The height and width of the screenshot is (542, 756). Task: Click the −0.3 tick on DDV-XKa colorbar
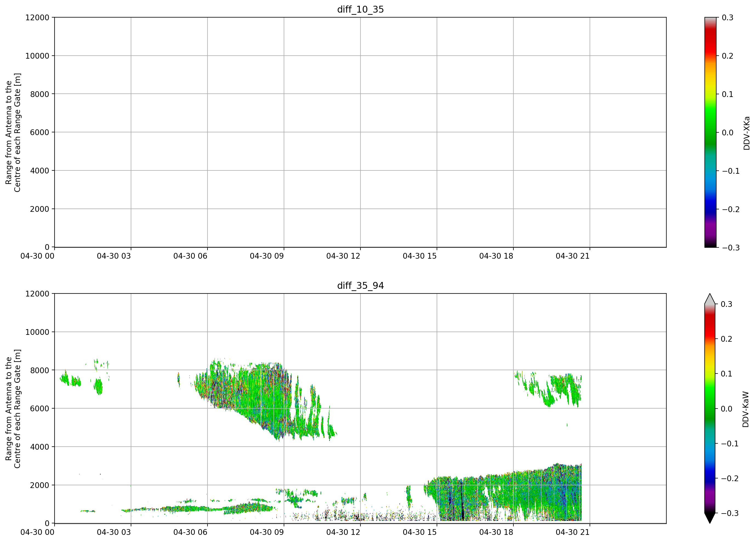pos(731,247)
